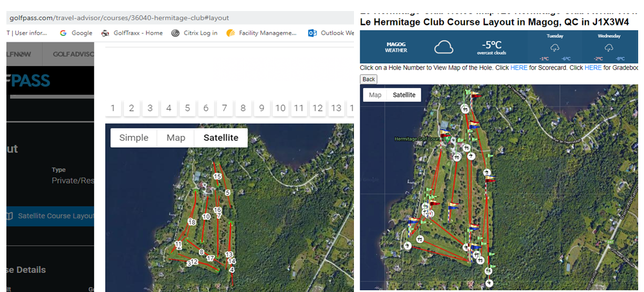Open the Google bookmark icon
Image resolution: width=644 pixels, height=292 pixels.
[x=63, y=33]
